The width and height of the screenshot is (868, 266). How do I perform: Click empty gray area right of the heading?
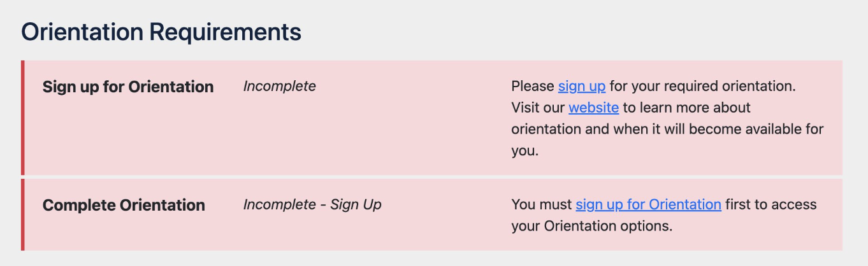pyautogui.click(x=574, y=32)
